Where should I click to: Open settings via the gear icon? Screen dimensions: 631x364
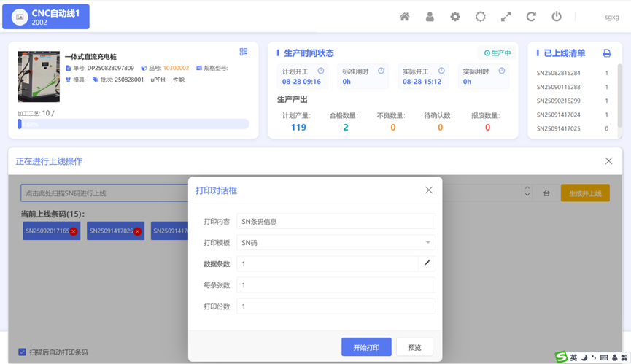click(x=455, y=17)
